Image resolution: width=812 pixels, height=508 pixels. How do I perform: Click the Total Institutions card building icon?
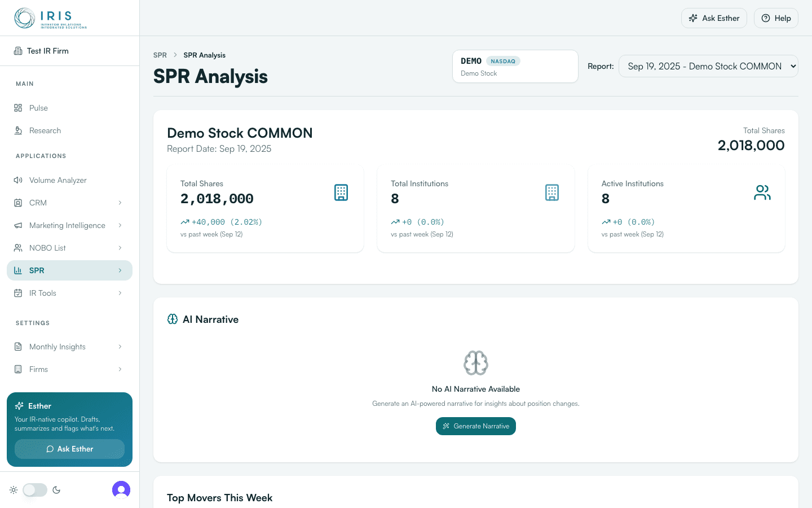coord(552,192)
